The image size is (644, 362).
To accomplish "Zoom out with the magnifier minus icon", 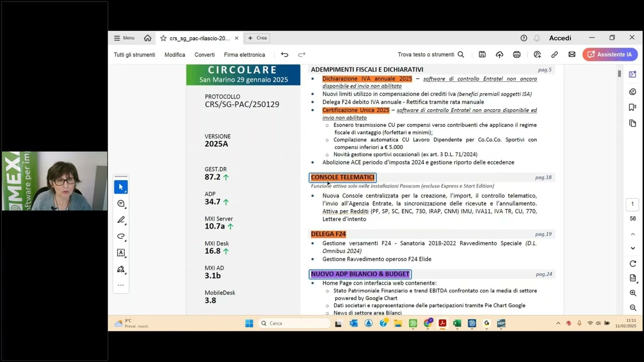I will coord(633,308).
